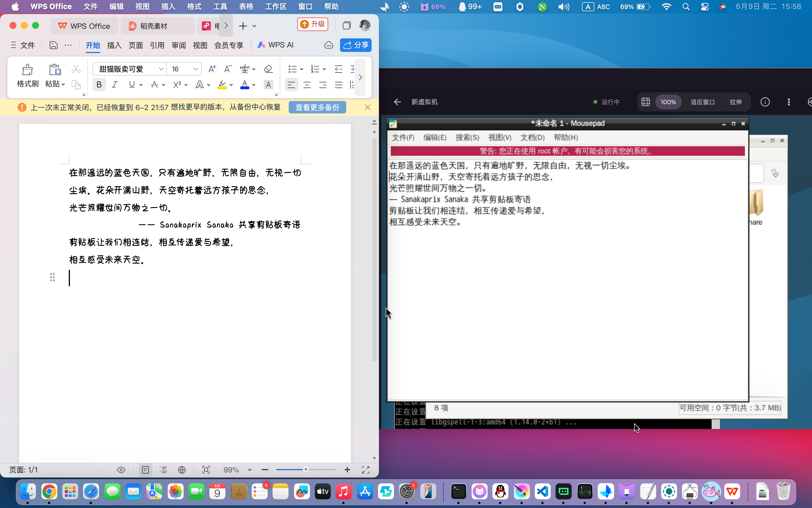Switch to the Insert ribbon tab

[114, 45]
